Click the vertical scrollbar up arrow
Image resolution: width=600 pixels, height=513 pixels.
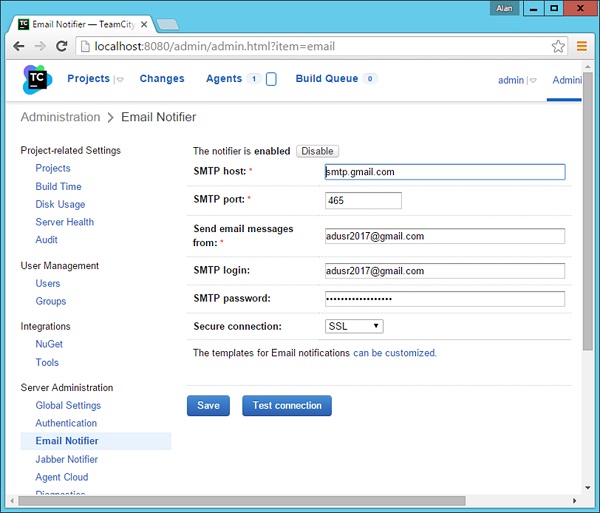point(587,67)
